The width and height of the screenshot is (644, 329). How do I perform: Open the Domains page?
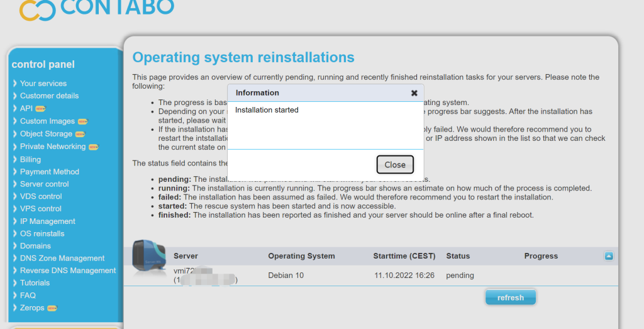coord(35,246)
